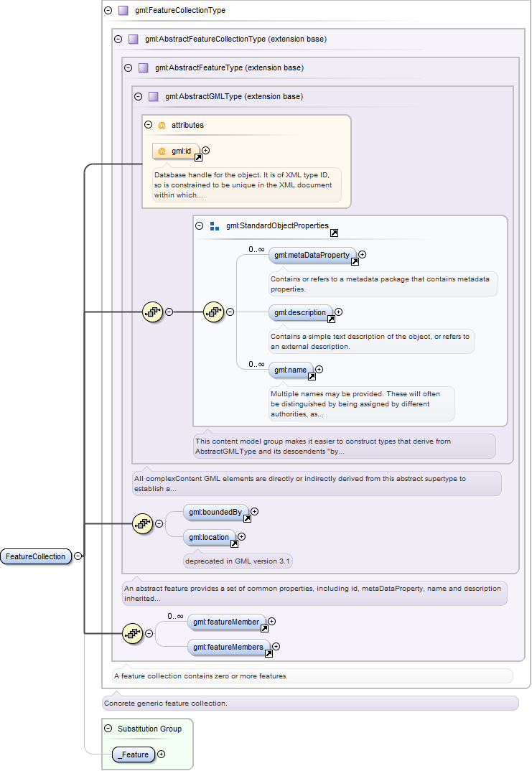Open the gml:name element
The image size is (532, 771).
tap(291, 370)
